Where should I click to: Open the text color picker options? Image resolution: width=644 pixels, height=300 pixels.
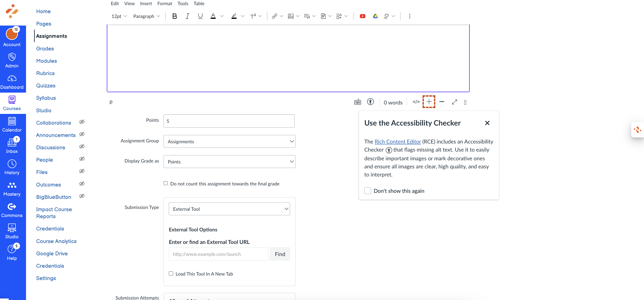click(222, 16)
